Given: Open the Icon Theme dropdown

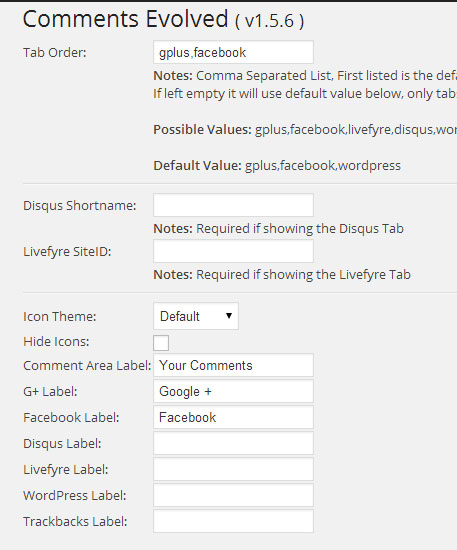Looking at the screenshot, I should point(196,316).
